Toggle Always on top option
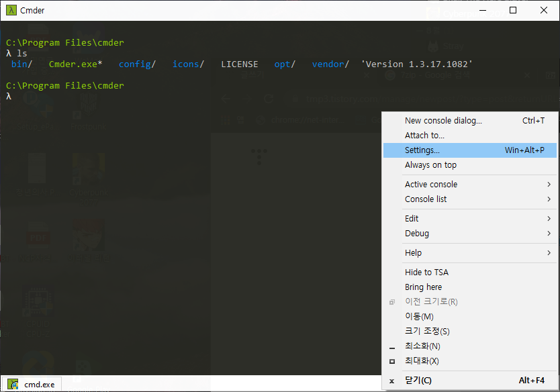 click(x=469, y=165)
